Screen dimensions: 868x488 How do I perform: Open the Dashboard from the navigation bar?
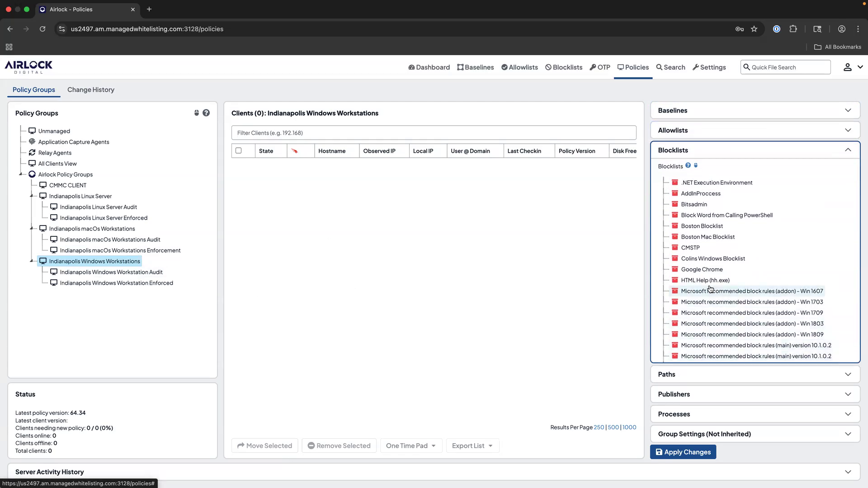pos(429,67)
